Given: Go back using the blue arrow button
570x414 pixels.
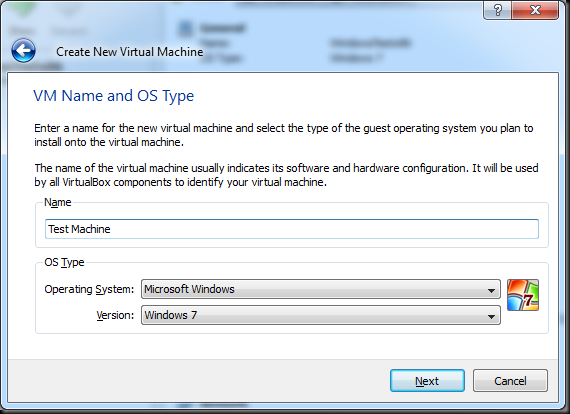Looking at the screenshot, I should click(23, 51).
